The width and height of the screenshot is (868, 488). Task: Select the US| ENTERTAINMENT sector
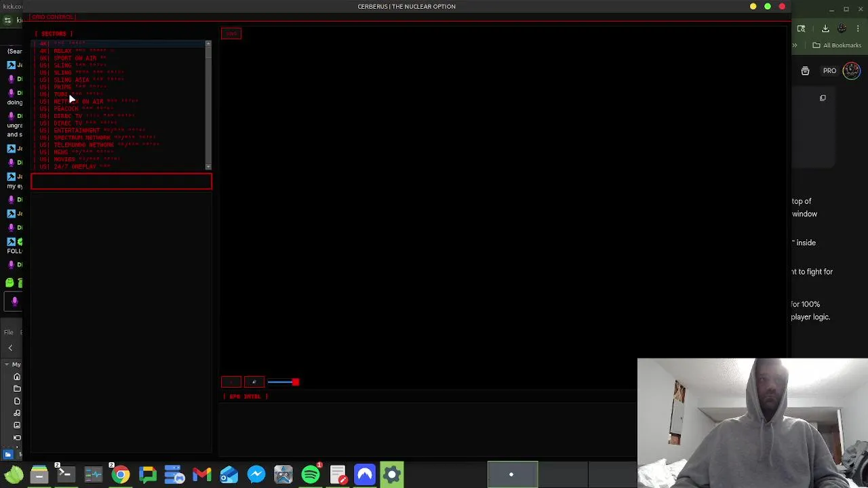click(x=119, y=130)
